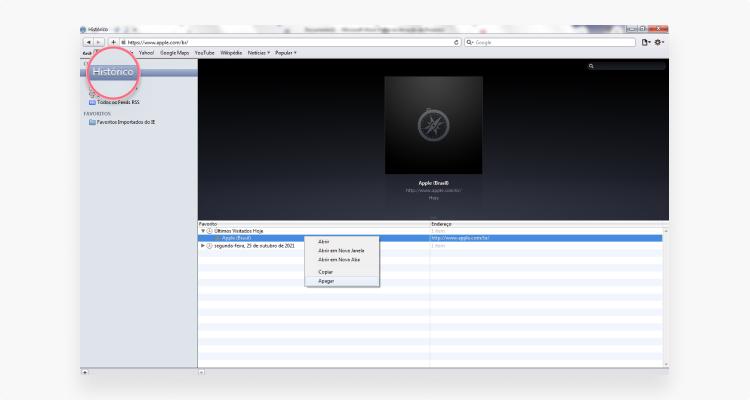Expand segunda-feira, 25 de outubro de 2021
Viewport: 750px width, 400px height.
(x=203, y=245)
